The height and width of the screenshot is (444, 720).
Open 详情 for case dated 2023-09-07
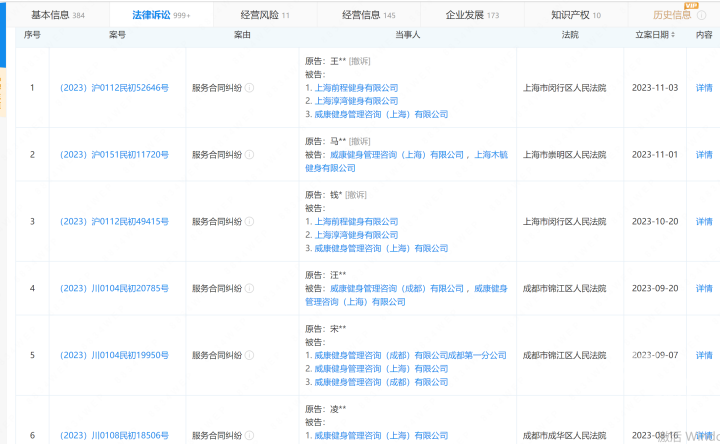tap(704, 355)
